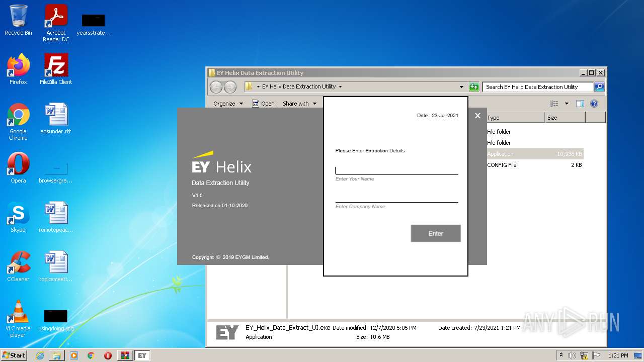The height and width of the screenshot is (362, 644).
Task: Select the topicsmeeti... document on desktop
Action: tap(56, 266)
